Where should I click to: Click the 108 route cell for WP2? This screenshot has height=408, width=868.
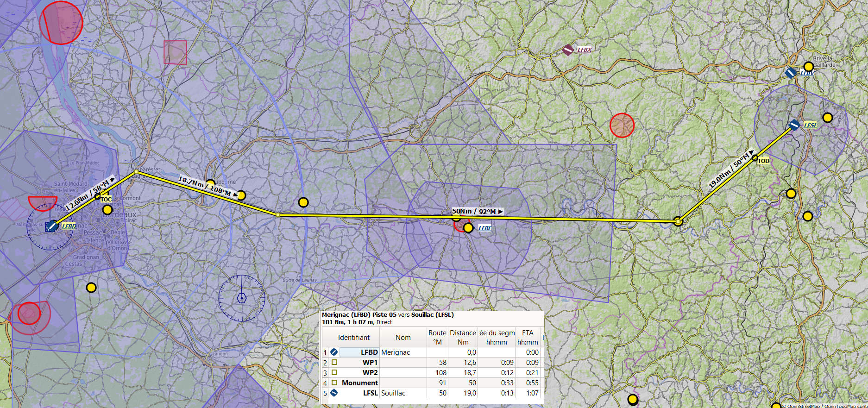coord(437,373)
